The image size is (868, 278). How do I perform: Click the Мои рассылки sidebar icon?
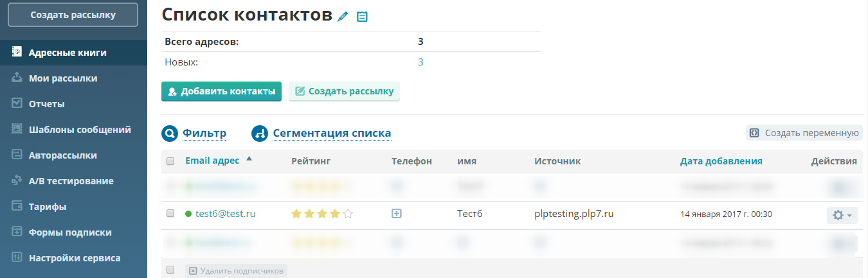17,78
